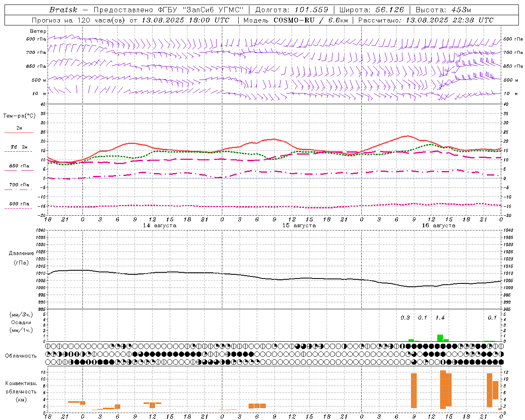Click the computed time 13.08.2025 22:38 UTC
This screenshot has width=525, height=420.
[450, 20]
